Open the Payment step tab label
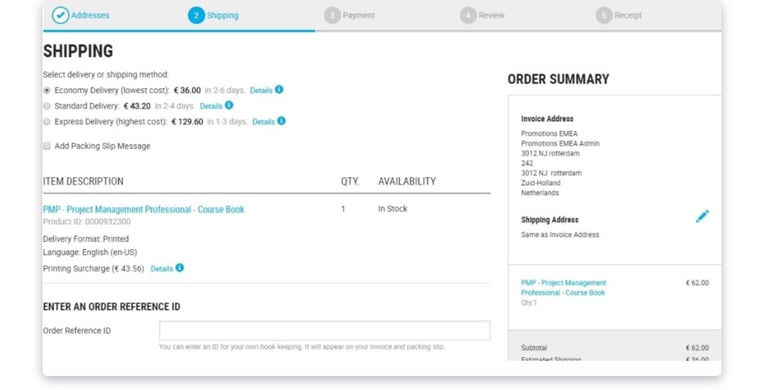Viewport: 768px width, 390px height. point(359,15)
